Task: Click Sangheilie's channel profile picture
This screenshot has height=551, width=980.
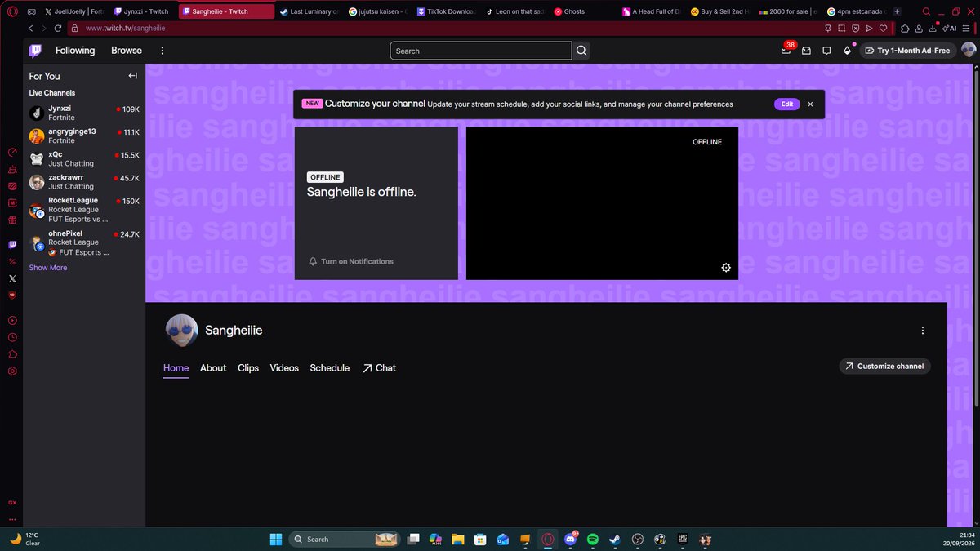Action: pyautogui.click(x=181, y=331)
